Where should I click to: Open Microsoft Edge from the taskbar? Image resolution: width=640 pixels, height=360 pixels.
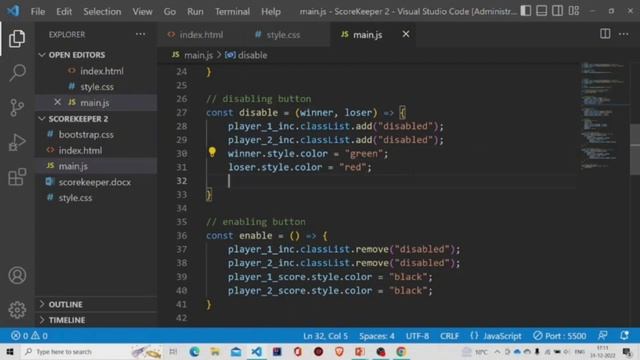tap(194, 351)
